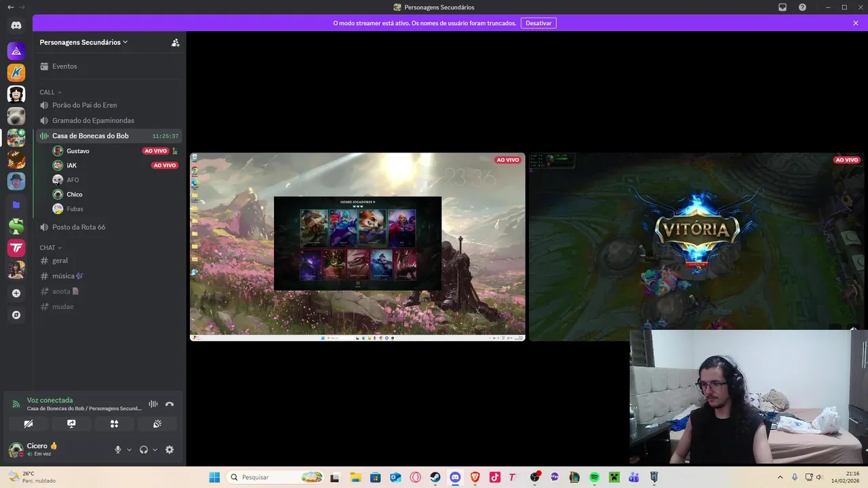Open the TFT red server icon

coord(16,248)
